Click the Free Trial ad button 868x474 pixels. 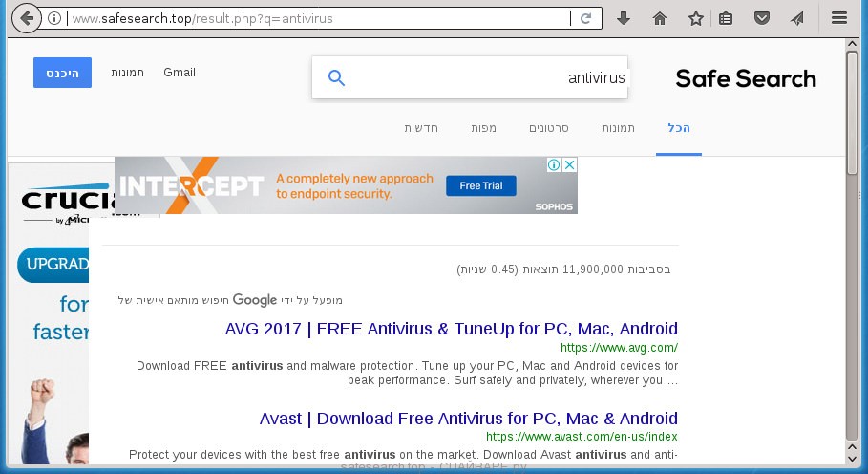(481, 186)
